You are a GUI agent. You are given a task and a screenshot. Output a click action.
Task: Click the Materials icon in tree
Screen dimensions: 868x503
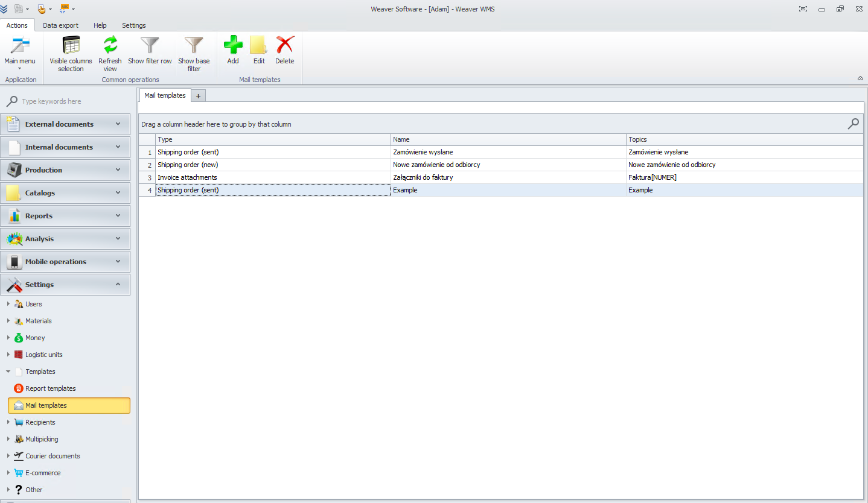coord(19,321)
